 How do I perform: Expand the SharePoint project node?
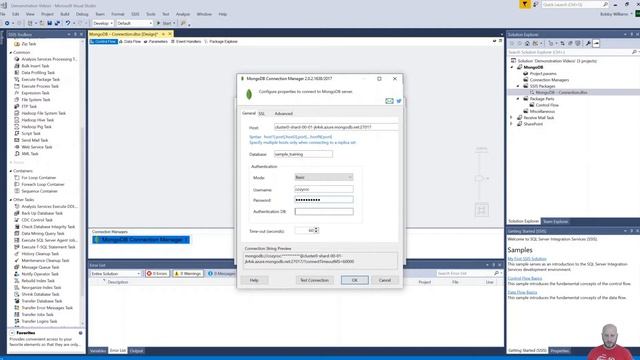(x=511, y=124)
